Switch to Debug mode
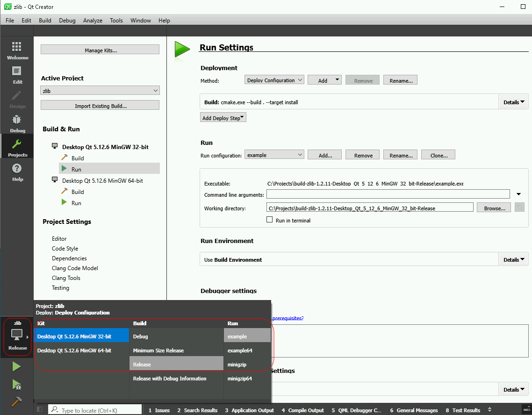 [17, 124]
